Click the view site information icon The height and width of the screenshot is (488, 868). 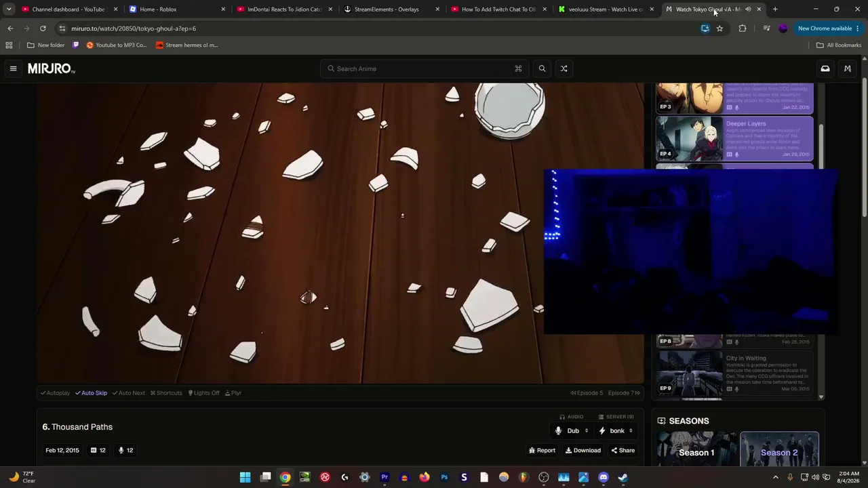(62, 28)
